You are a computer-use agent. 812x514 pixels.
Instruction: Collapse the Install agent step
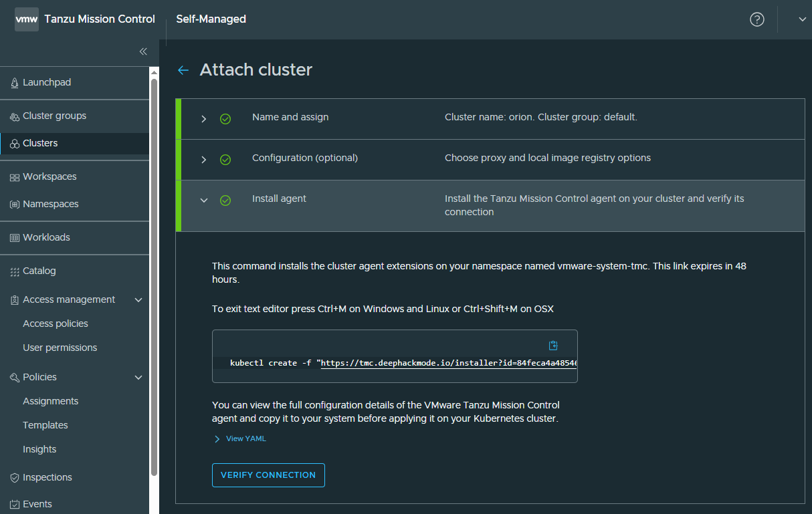click(204, 201)
